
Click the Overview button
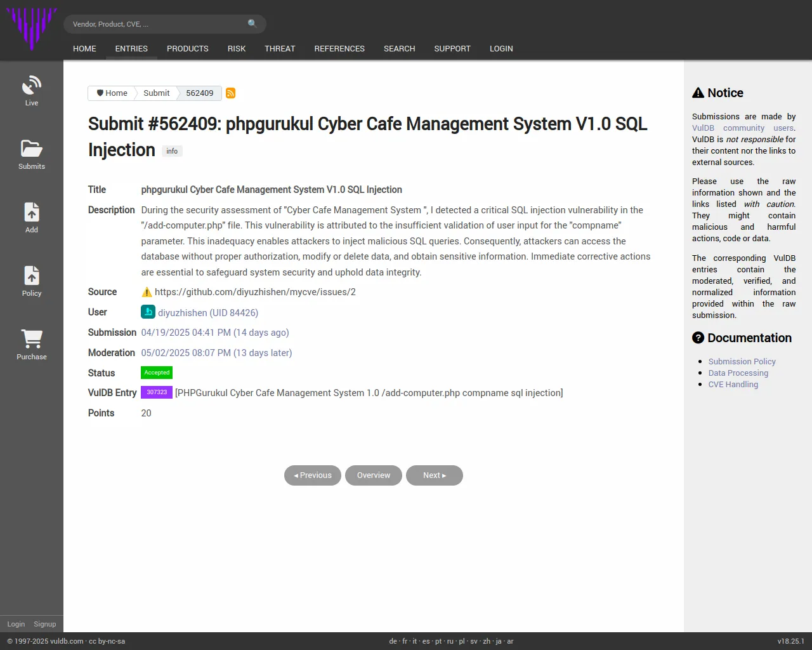pyautogui.click(x=374, y=475)
